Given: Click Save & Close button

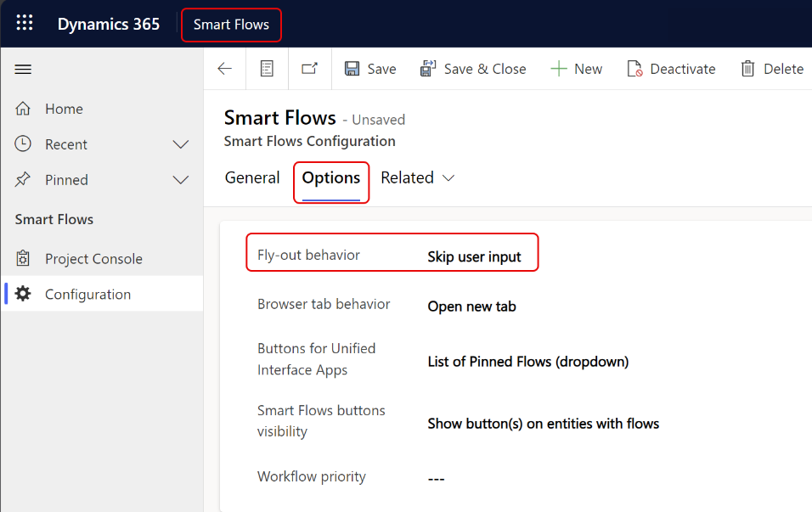Looking at the screenshot, I should pos(473,69).
